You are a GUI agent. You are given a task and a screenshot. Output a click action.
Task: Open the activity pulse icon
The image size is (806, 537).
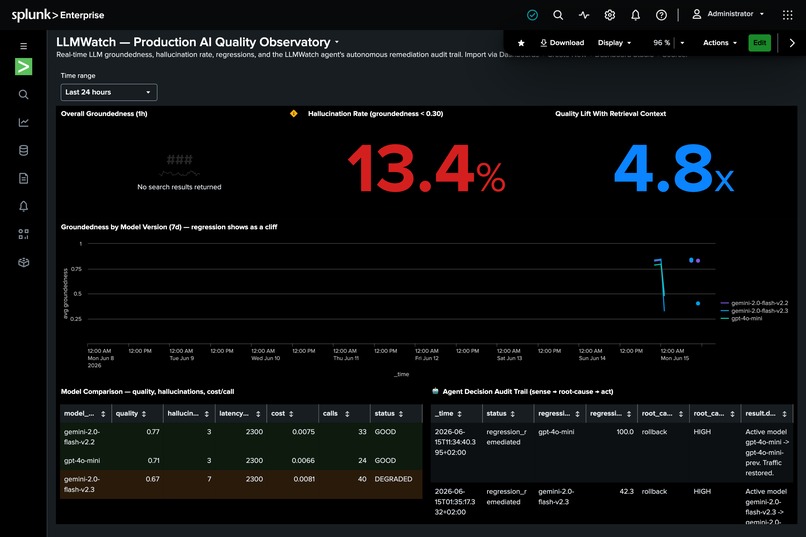tap(584, 15)
